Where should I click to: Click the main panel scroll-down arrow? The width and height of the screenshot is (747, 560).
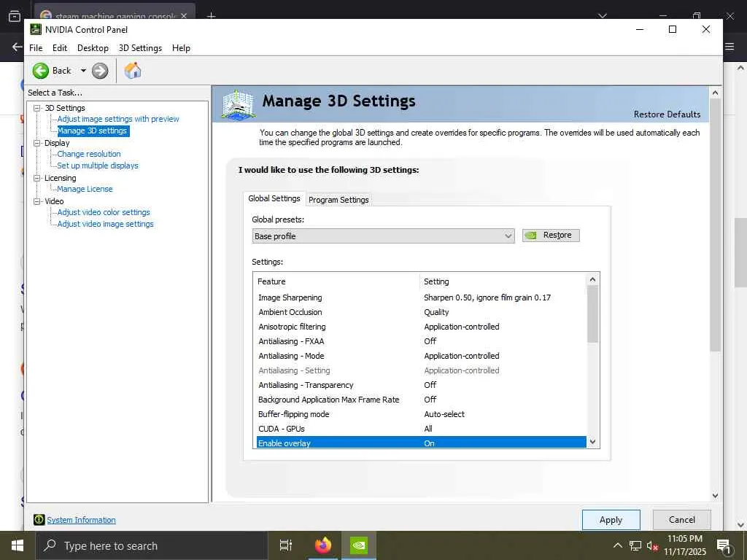click(715, 496)
